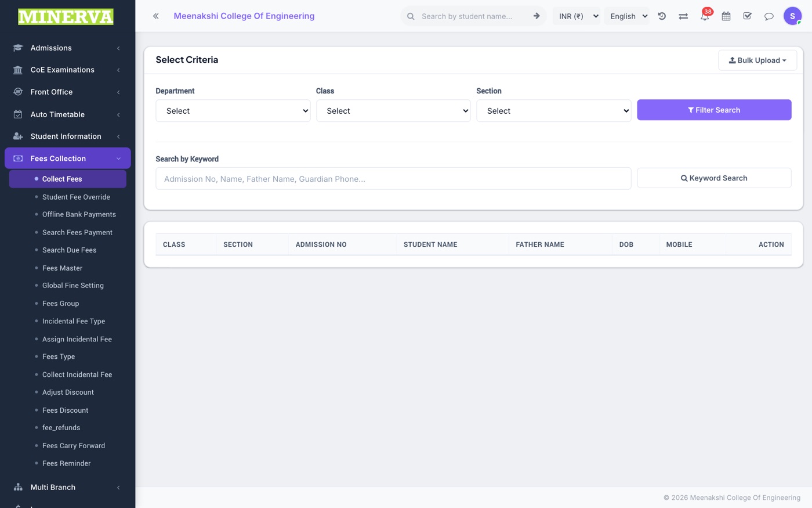Screen dimensions: 812x508
Task: Open English language dropdown
Action: (x=628, y=16)
